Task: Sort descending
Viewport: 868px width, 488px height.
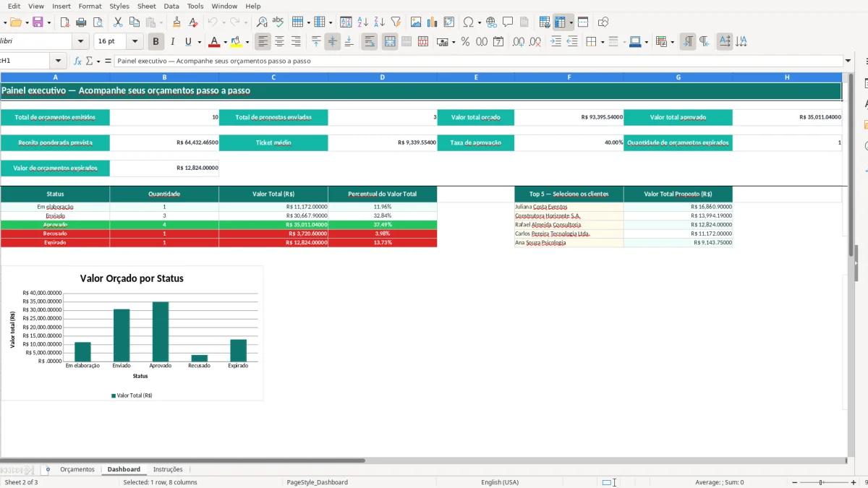Action: (x=379, y=22)
